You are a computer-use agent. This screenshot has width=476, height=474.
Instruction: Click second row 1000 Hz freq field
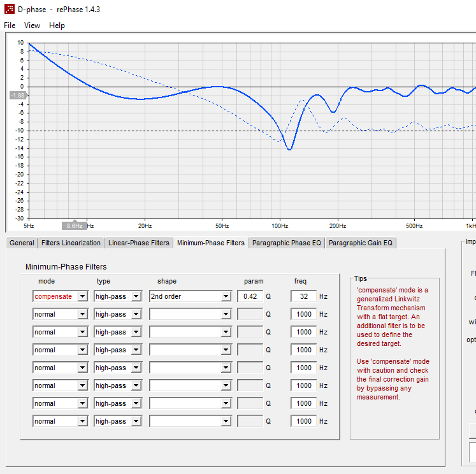[303, 314]
